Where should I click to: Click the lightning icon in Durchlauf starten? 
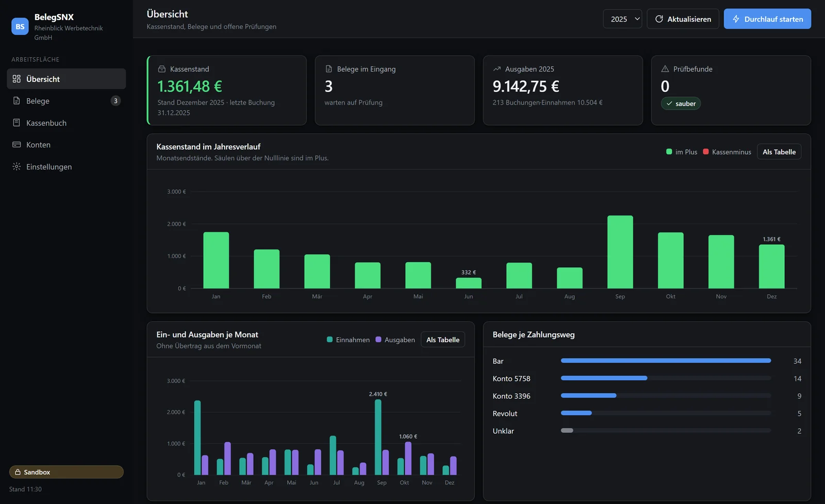click(x=736, y=19)
